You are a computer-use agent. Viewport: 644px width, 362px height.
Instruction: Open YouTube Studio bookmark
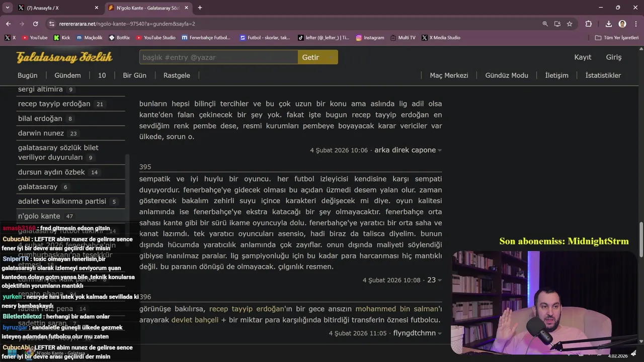click(155, 38)
